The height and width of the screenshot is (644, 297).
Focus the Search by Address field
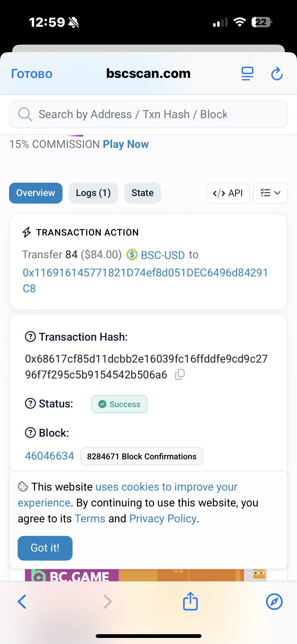pos(148,114)
